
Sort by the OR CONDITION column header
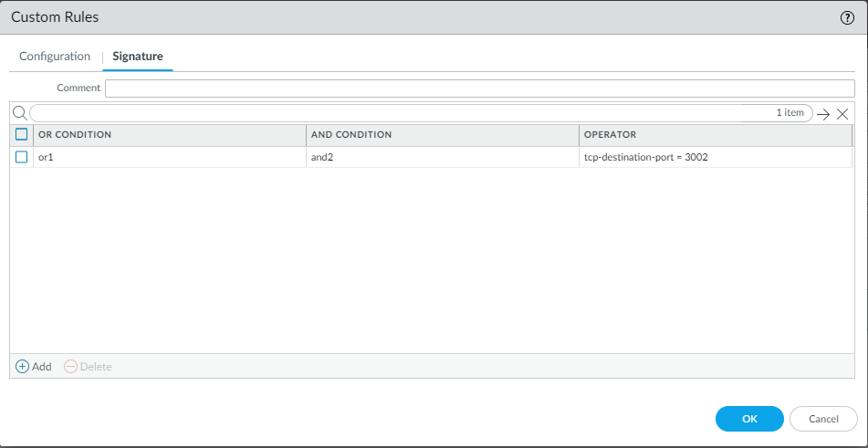click(170, 134)
